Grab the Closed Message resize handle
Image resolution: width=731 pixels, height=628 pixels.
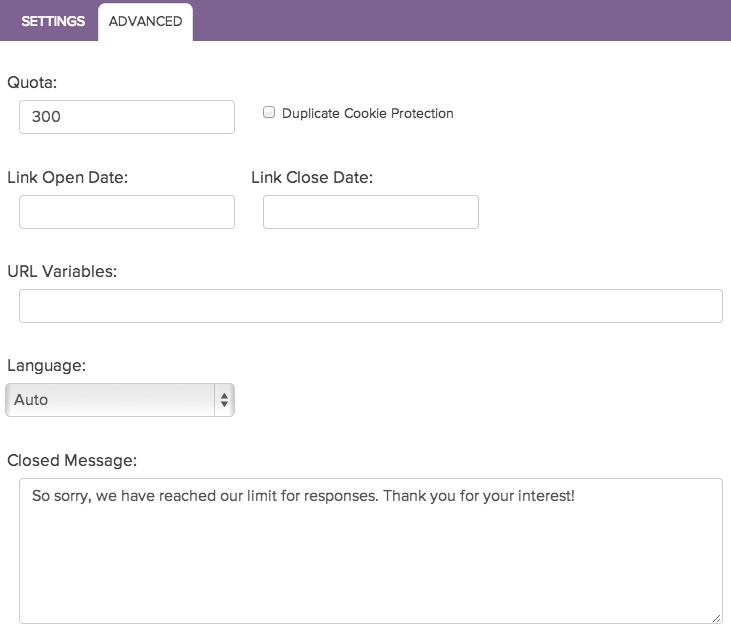click(x=717, y=618)
